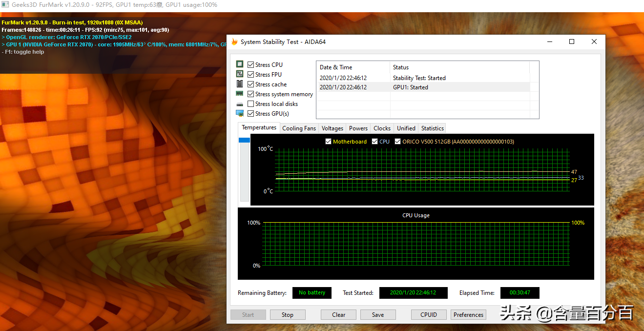Click the GPU monitor icon
This screenshot has width=644, height=331.
[240, 113]
